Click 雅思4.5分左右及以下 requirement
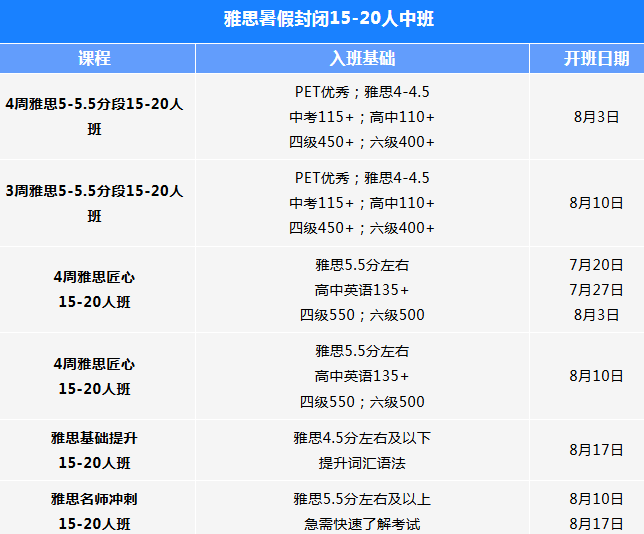Viewport: 644px width, 534px height. tap(362, 438)
